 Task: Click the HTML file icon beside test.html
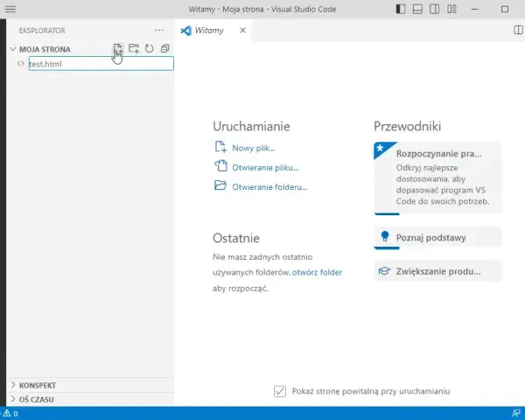tap(21, 63)
